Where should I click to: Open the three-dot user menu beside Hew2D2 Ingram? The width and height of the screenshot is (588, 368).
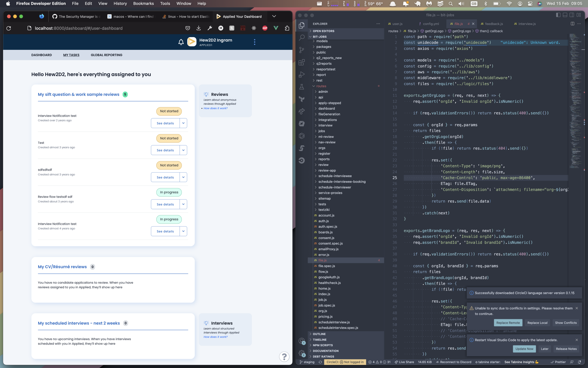pyautogui.click(x=255, y=42)
